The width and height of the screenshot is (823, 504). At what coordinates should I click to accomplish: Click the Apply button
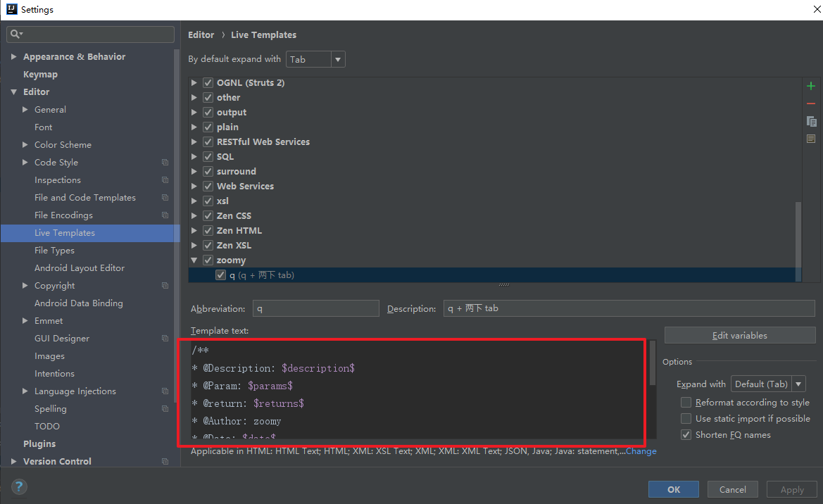point(791,489)
